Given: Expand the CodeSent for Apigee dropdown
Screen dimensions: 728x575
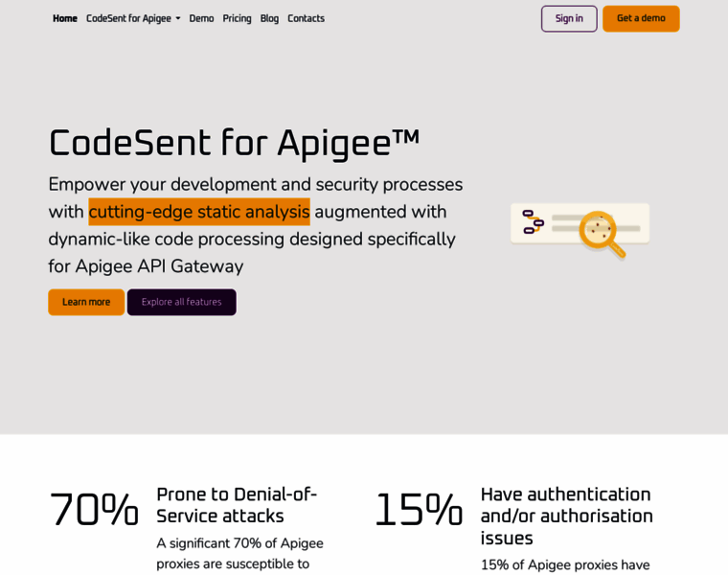Looking at the screenshot, I should coord(132,18).
